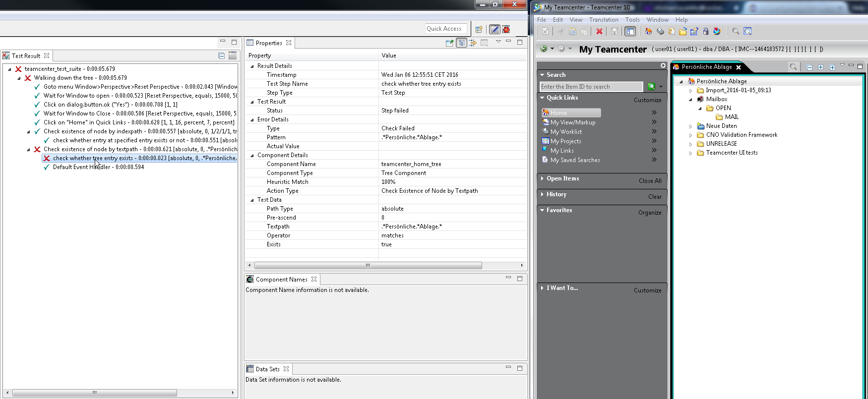Click the Home house icon in Teamcenter toolbar
Image resolution: width=868 pixels, height=399 pixels.
(648, 31)
